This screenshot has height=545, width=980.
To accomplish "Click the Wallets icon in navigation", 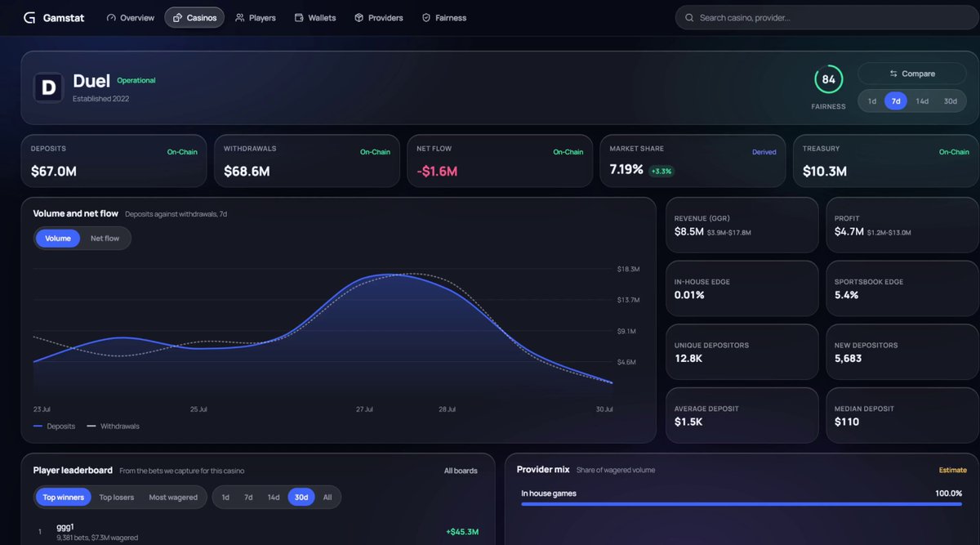I will pyautogui.click(x=299, y=17).
